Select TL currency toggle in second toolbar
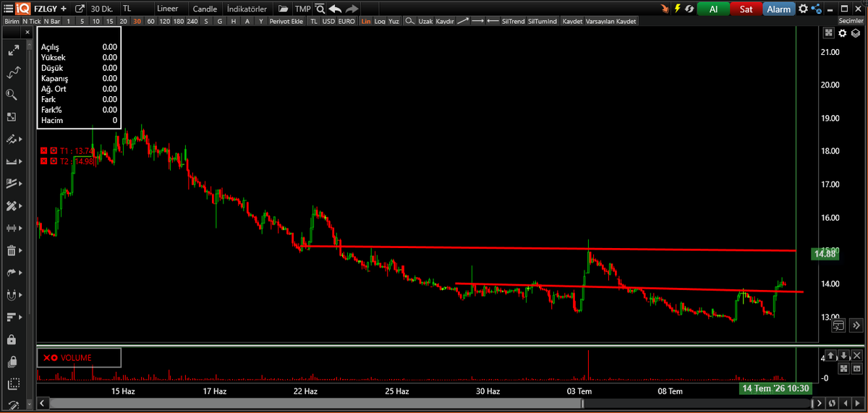Viewport: 868px width, 413px height. [x=313, y=22]
